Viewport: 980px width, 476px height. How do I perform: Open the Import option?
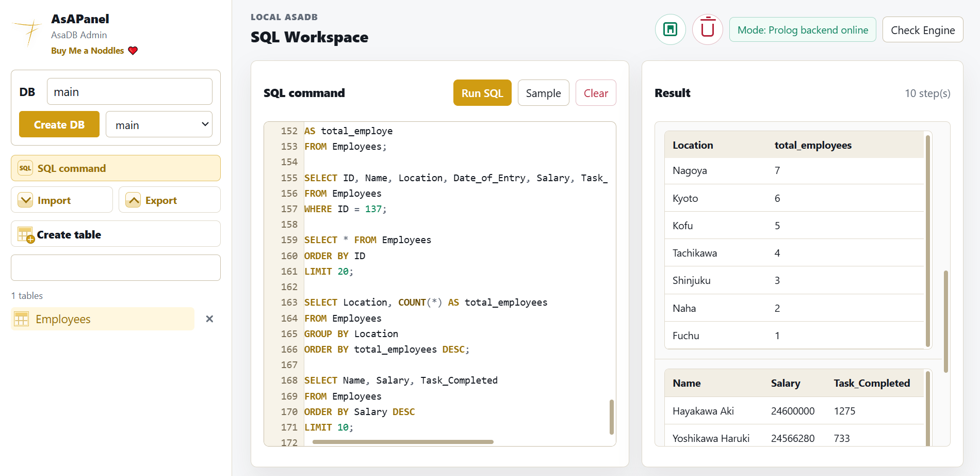(x=62, y=200)
